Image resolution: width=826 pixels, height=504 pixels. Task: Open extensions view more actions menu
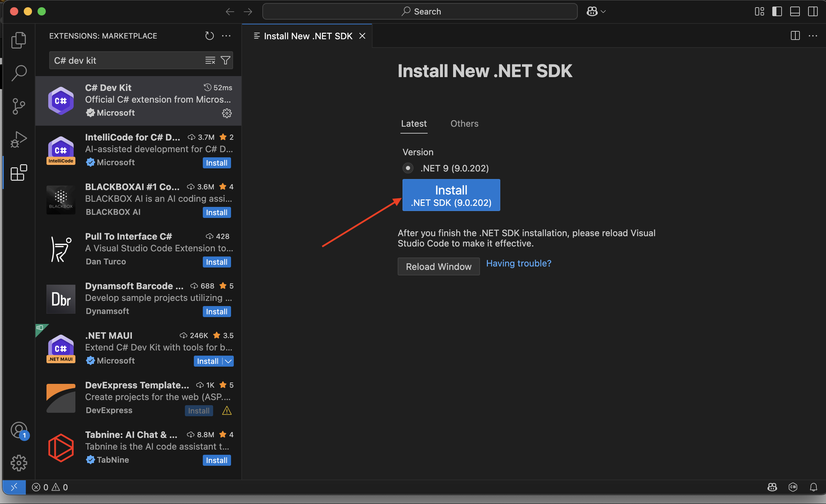226,36
